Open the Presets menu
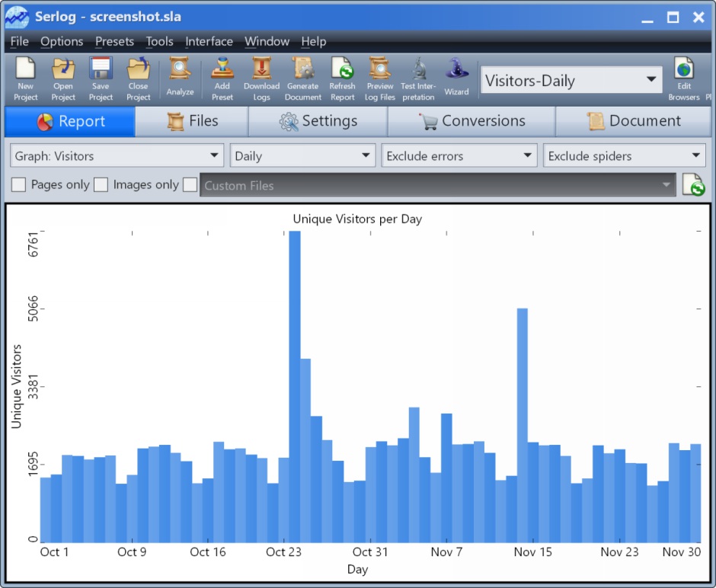This screenshot has height=588, width=716. point(114,42)
